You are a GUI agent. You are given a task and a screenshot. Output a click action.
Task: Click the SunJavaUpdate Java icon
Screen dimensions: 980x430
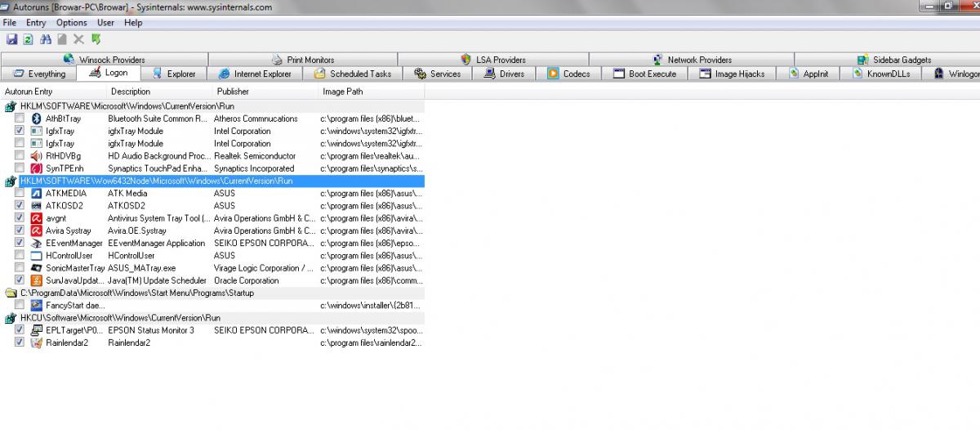pos(36,280)
